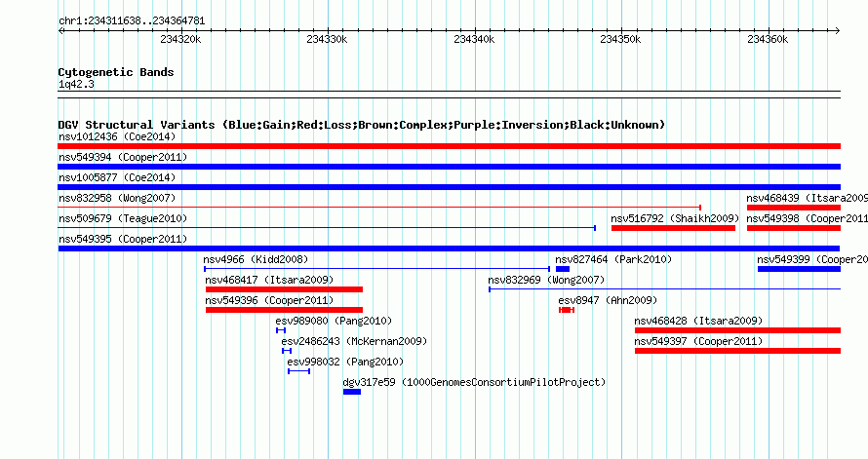Select the nsv549397 (Cooper2011) red bar
Viewport: 868px width, 459px height.
point(737,351)
